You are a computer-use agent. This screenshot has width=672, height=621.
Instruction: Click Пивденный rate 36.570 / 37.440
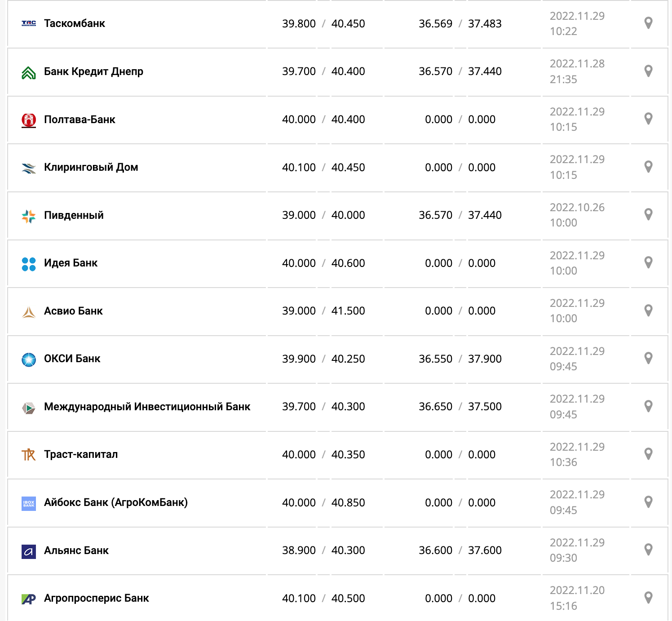point(460,215)
